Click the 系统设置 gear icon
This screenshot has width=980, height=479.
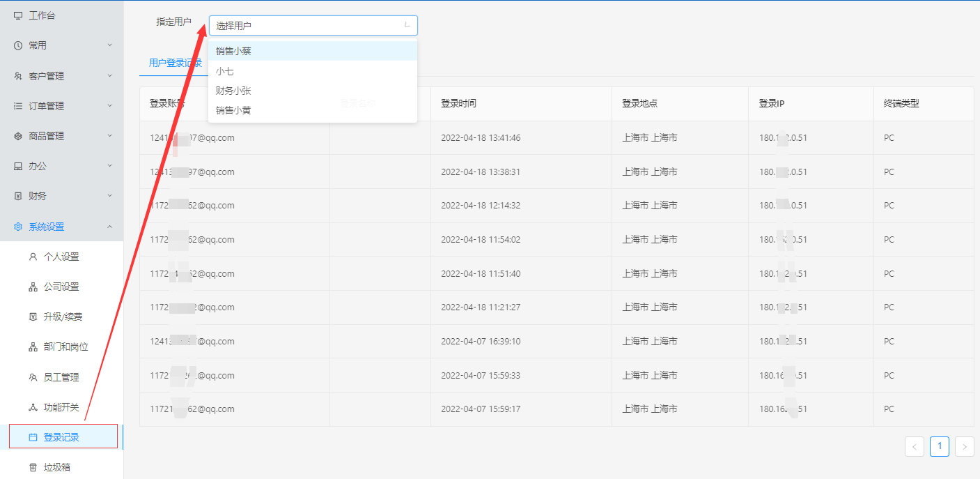(18, 227)
